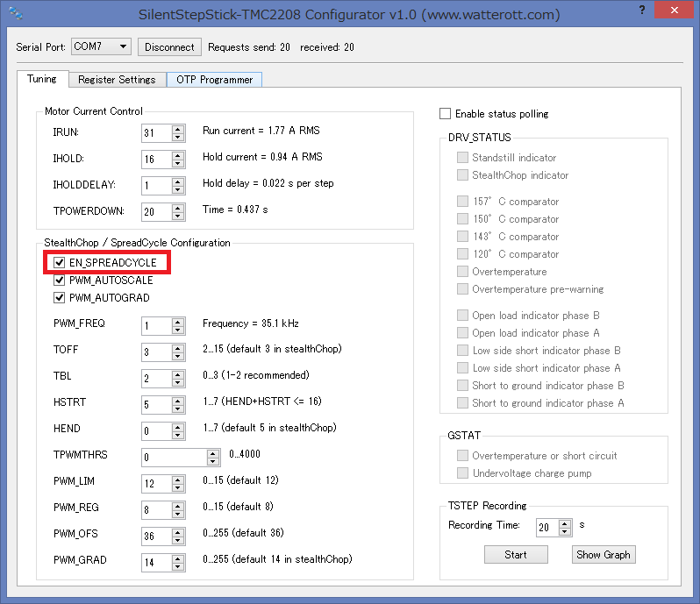Viewport: 700px width, 604px height.
Task: Decrease TPOWERDOWN with the down arrow
Action: [x=178, y=216]
